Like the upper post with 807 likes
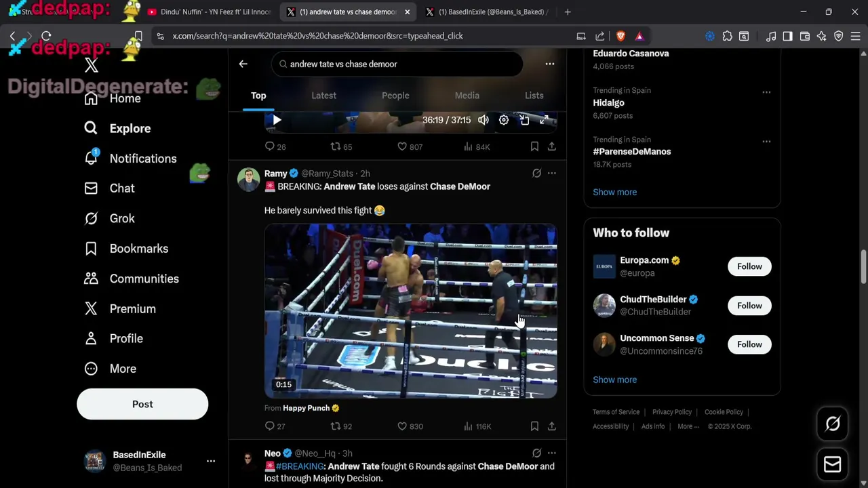868x488 pixels. [410, 146]
